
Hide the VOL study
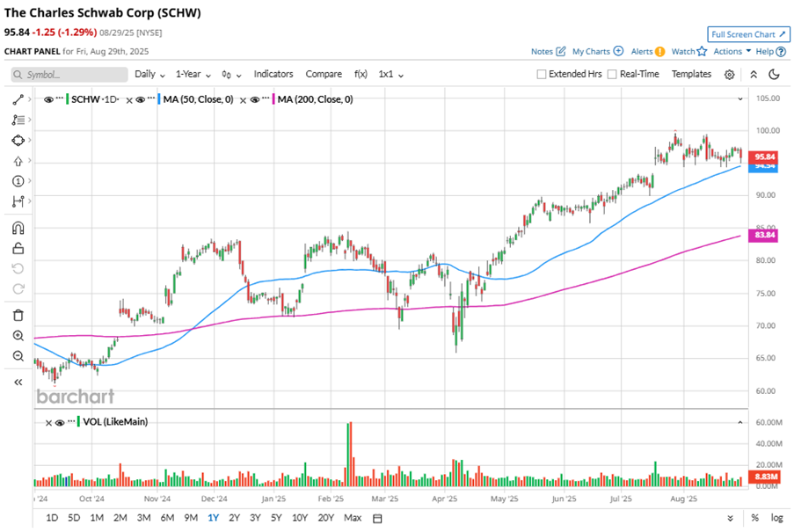pos(60,423)
